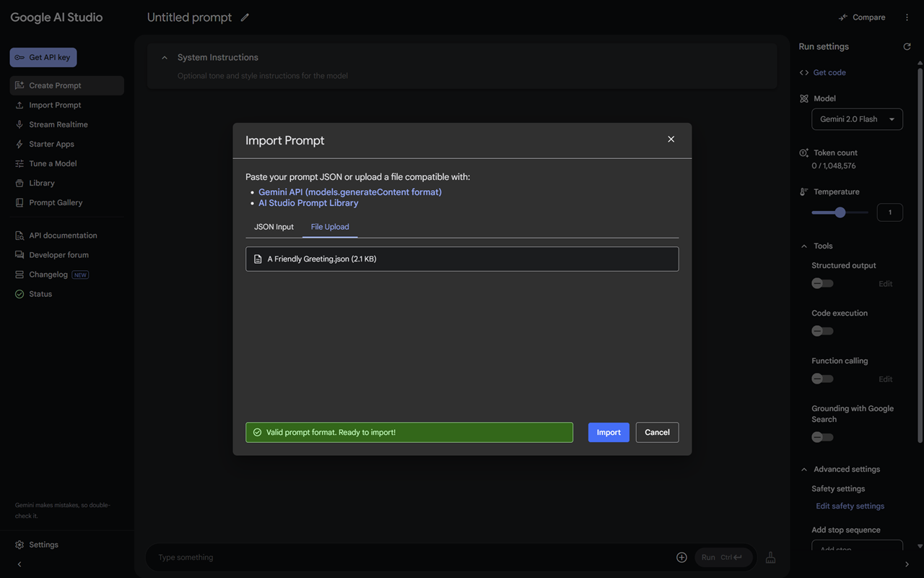
Task: Click the Edit safety settings link
Action: click(850, 506)
